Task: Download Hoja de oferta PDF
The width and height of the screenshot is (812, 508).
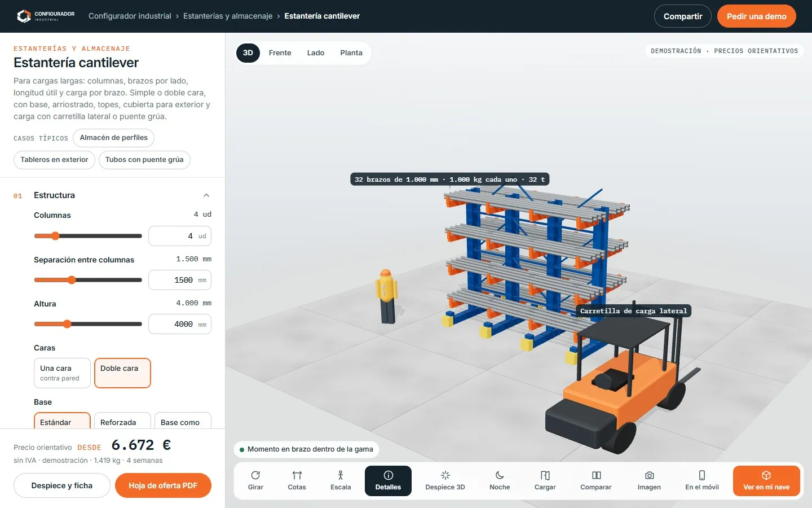Action: click(x=163, y=485)
